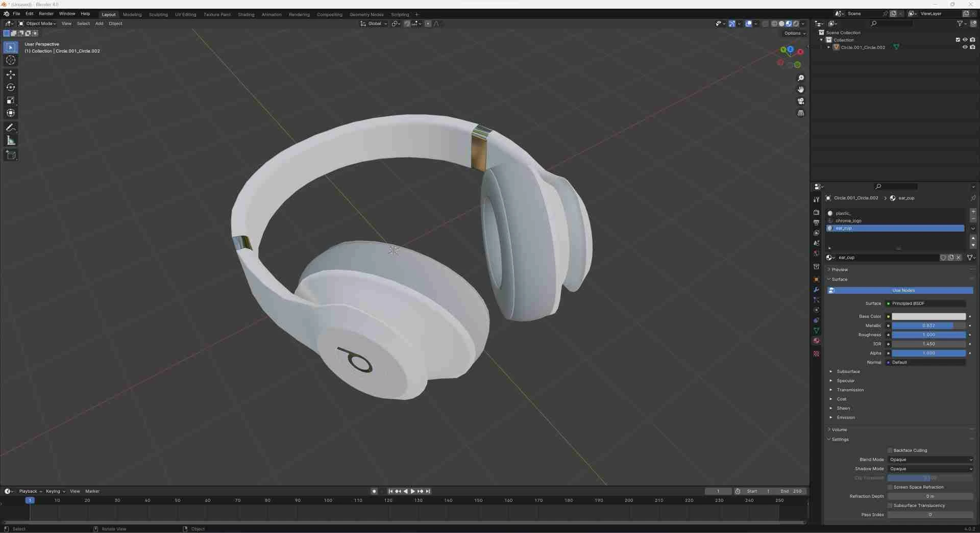Open the Global transform orientation dropdown
The height and width of the screenshot is (533, 980).
[374, 23]
